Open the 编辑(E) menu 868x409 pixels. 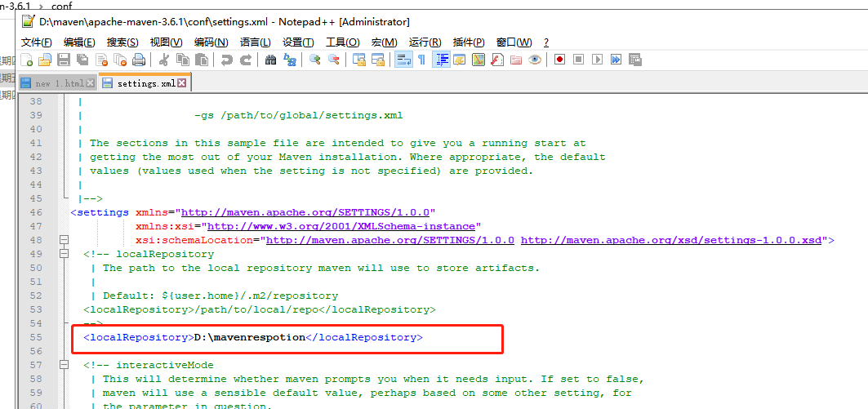pyautogui.click(x=79, y=42)
